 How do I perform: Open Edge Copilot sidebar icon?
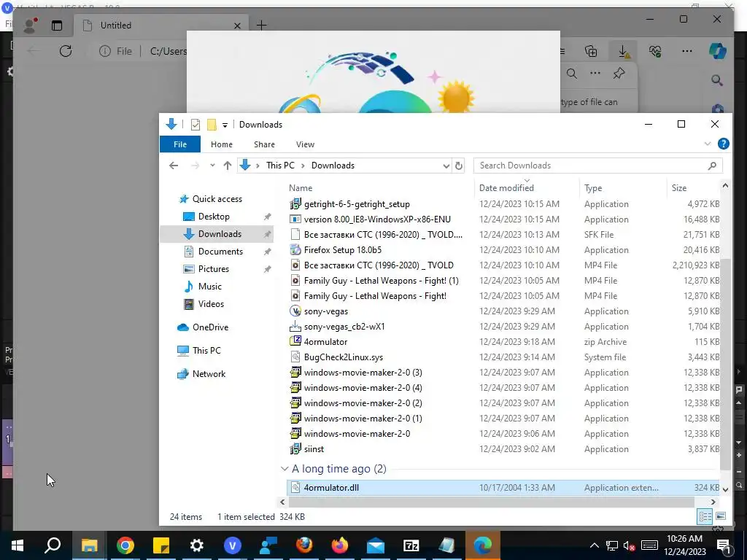[718, 51]
